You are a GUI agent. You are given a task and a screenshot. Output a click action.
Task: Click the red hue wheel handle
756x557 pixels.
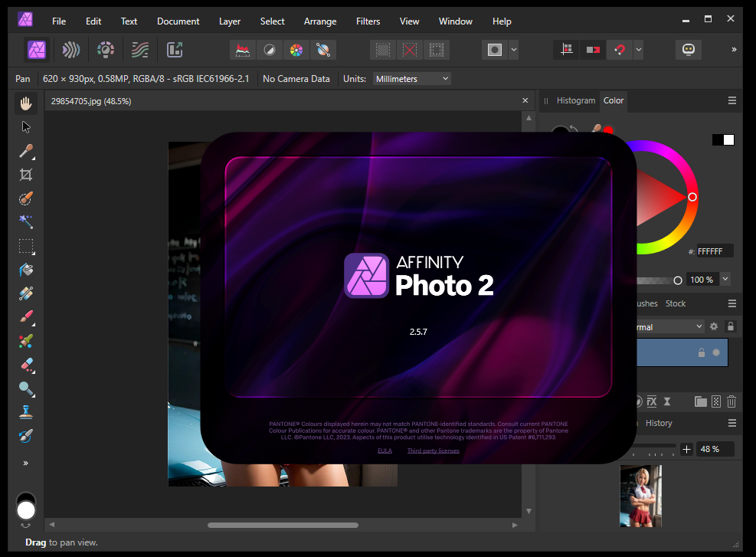click(692, 197)
